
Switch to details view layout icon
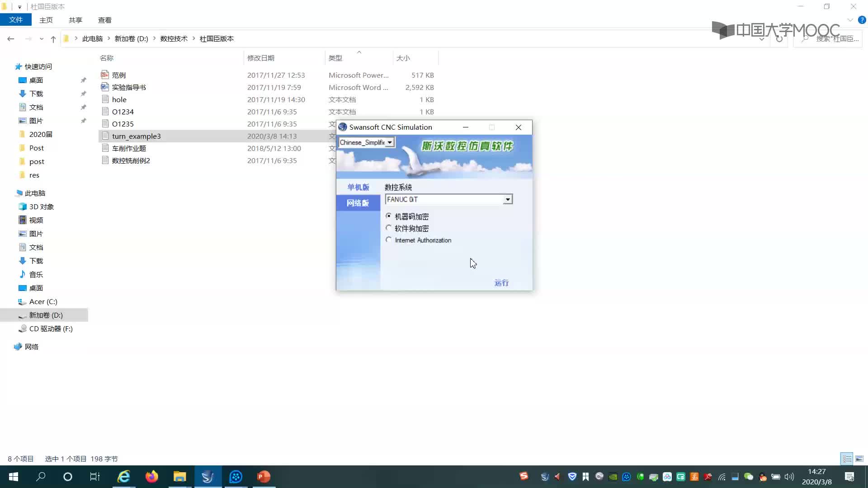(x=847, y=459)
